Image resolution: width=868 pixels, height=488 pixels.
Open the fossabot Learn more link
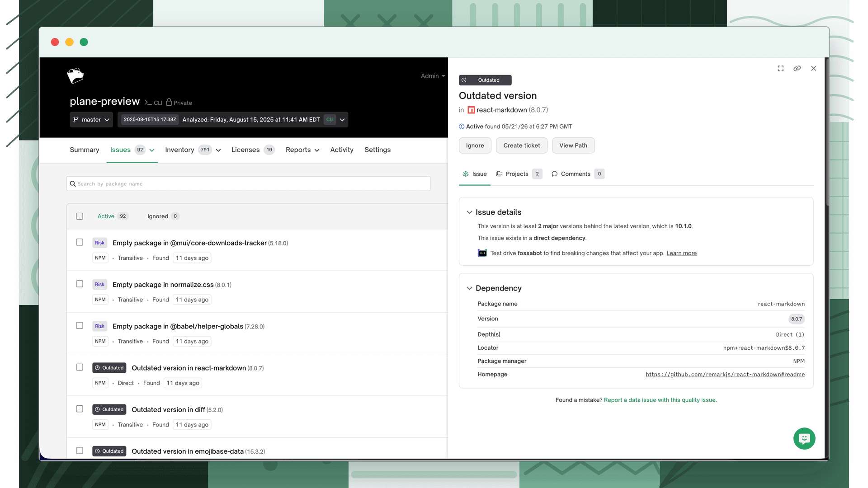pos(682,253)
